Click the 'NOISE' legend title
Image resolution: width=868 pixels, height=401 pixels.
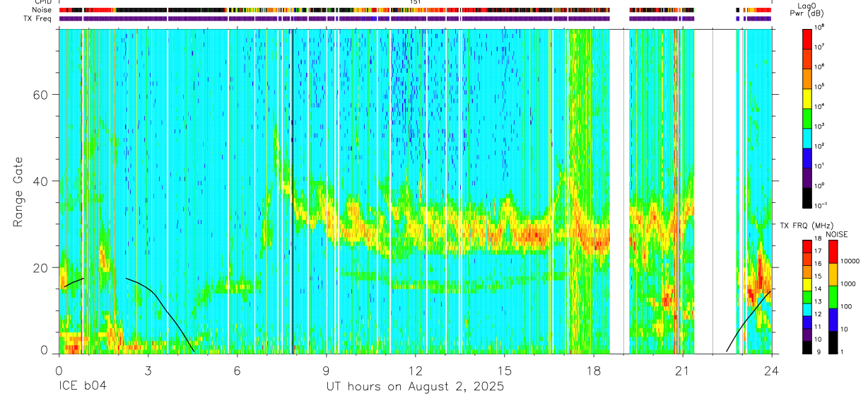837,234
